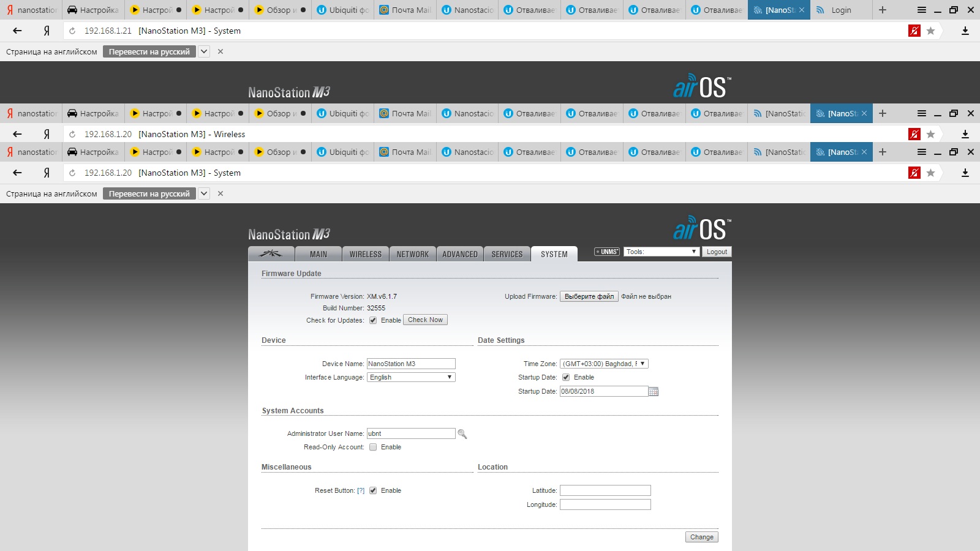The width and height of the screenshot is (980, 551).
Task: Click Startup Date text field
Action: click(604, 391)
